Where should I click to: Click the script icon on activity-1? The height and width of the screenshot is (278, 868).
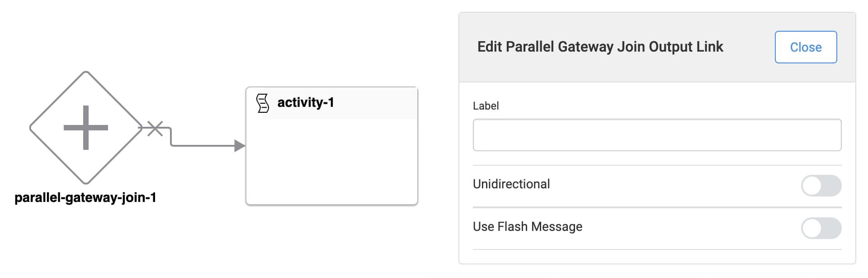(263, 103)
